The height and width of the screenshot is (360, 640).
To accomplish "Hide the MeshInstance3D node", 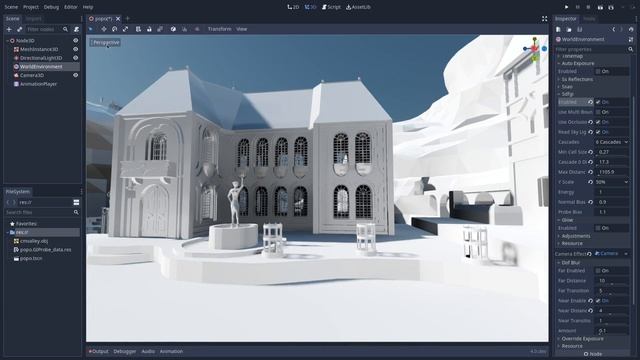I will pos(76,49).
